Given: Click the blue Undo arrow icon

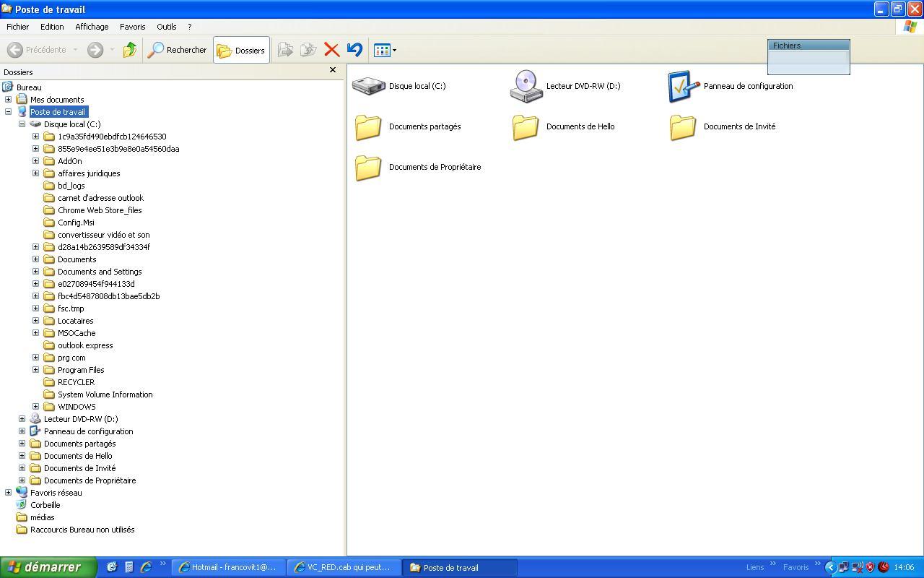Looking at the screenshot, I should tap(354, 50).
